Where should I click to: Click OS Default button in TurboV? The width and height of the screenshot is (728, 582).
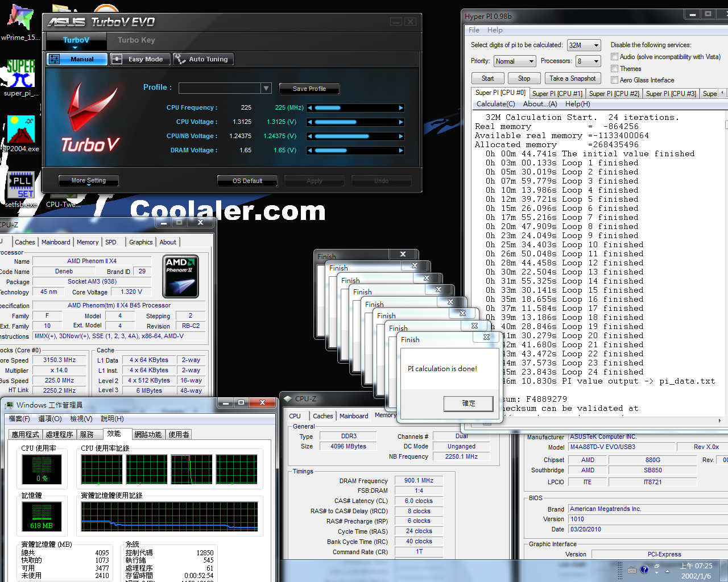click(x=247, y=181)
